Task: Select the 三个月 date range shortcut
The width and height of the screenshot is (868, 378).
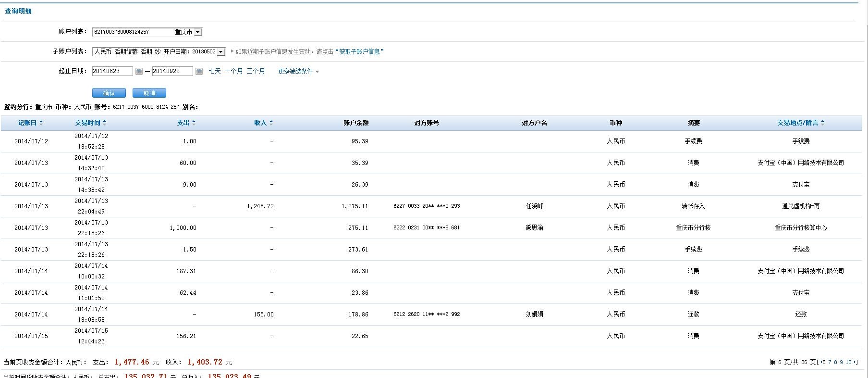Action: coord(256,71)
